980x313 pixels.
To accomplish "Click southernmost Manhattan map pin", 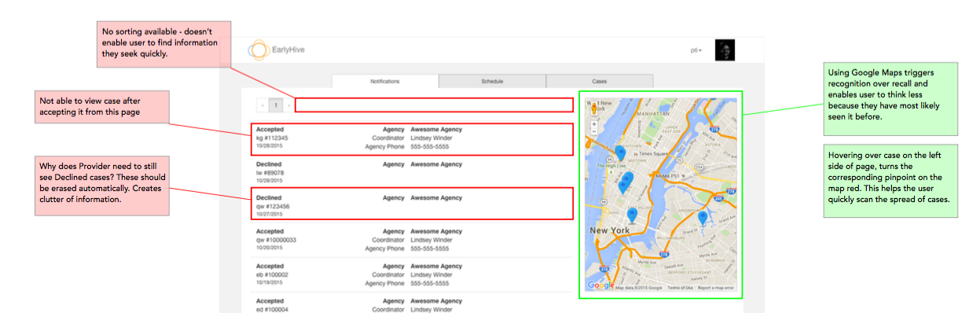I will (632, 215).
